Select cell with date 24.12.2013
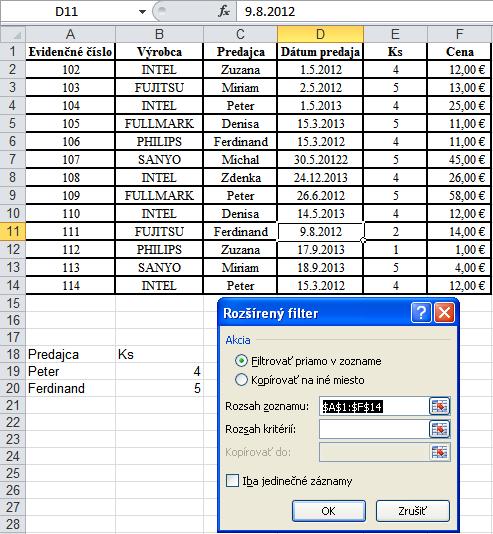The image size is (493, 534). pyautogui.click(x=320, y=178)
